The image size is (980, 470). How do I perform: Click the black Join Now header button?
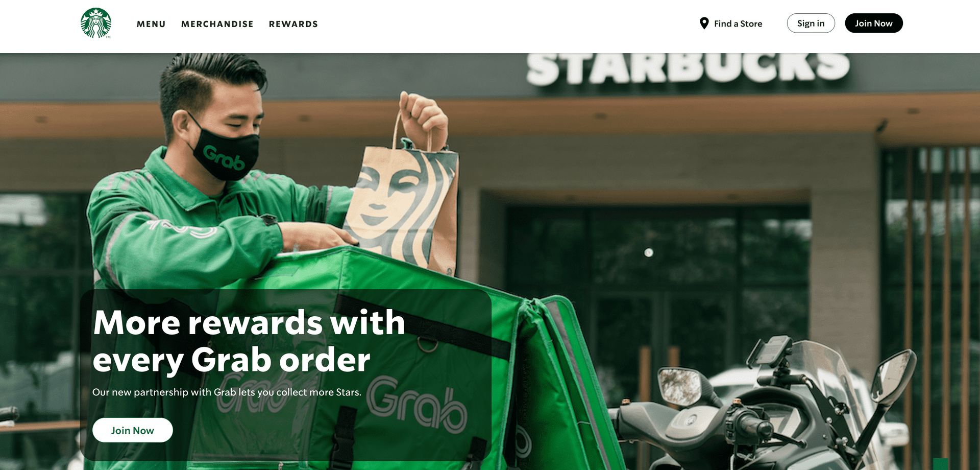coord(874,23)
